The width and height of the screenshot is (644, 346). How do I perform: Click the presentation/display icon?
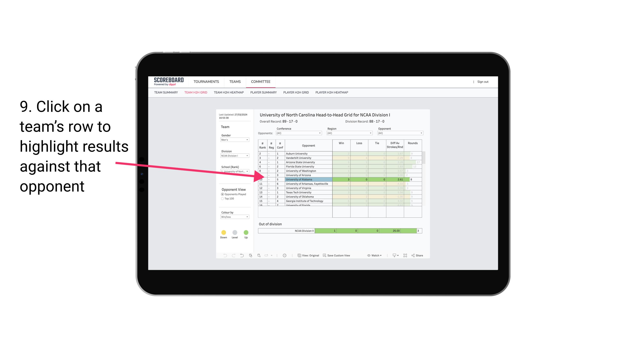tap(393, 256)
